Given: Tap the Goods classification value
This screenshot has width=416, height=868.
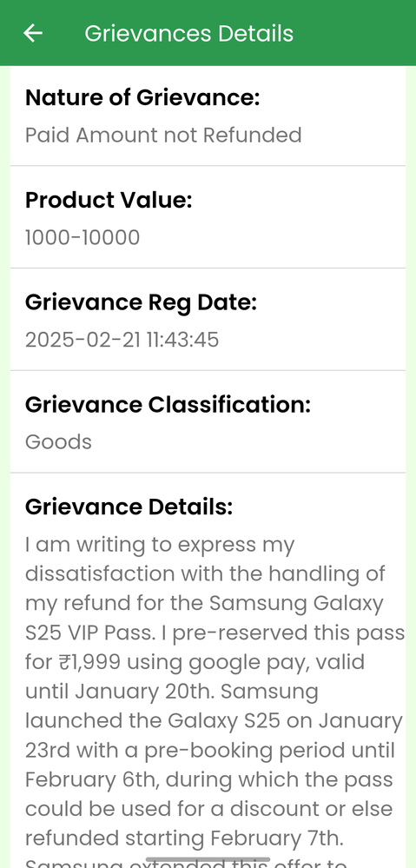Looking at the screenshot, I should pos(59,441).
